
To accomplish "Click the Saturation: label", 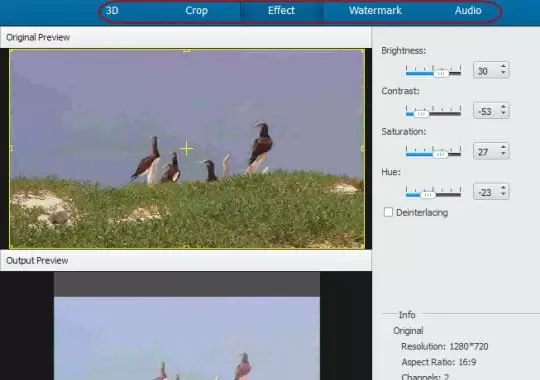I will [404, 132].
